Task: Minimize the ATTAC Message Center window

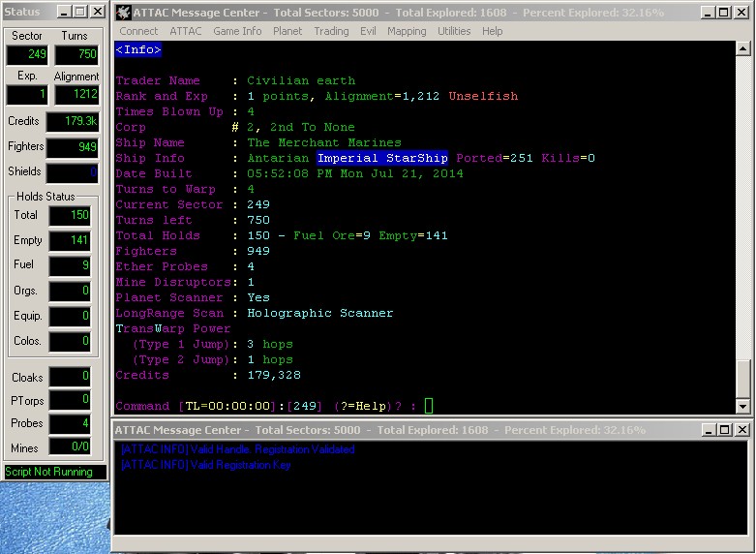Action: pyautogui.click(x=705, y=13)
